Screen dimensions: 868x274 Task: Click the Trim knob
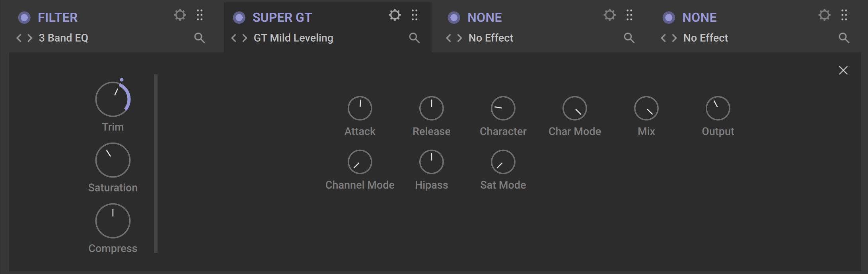tap(113, 99)
